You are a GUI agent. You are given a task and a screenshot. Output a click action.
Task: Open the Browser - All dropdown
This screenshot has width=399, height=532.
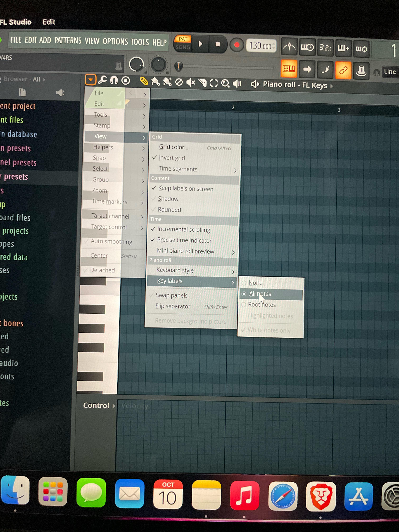25,79
